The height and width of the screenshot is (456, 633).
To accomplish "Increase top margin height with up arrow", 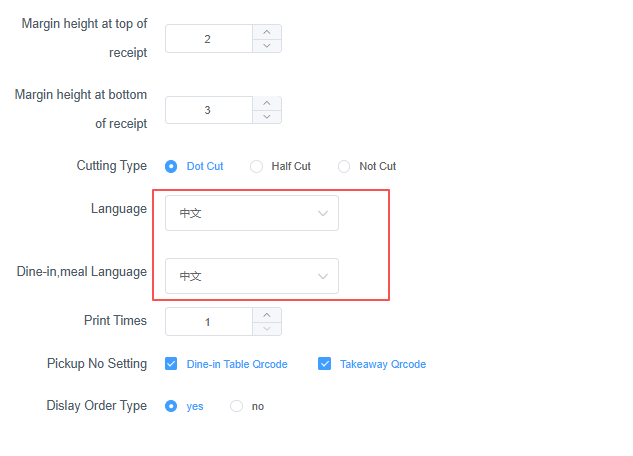I will [x=266, y=32].
